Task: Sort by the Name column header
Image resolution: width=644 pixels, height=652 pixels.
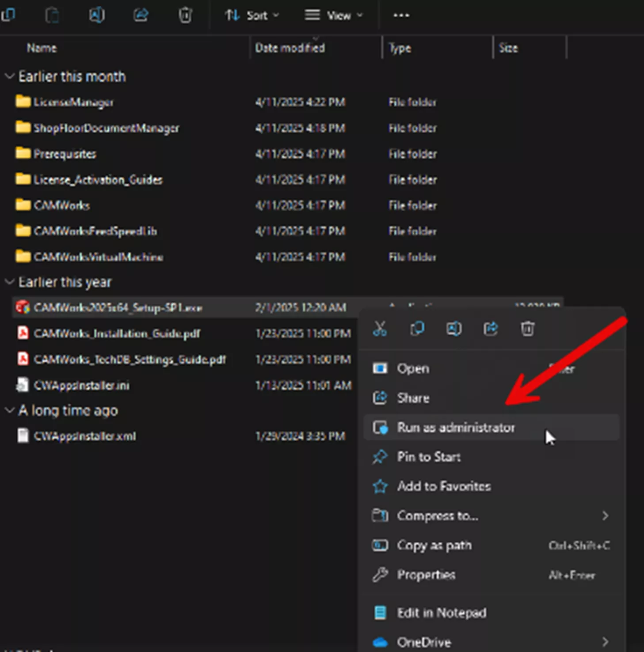Action: pos(42,48)
